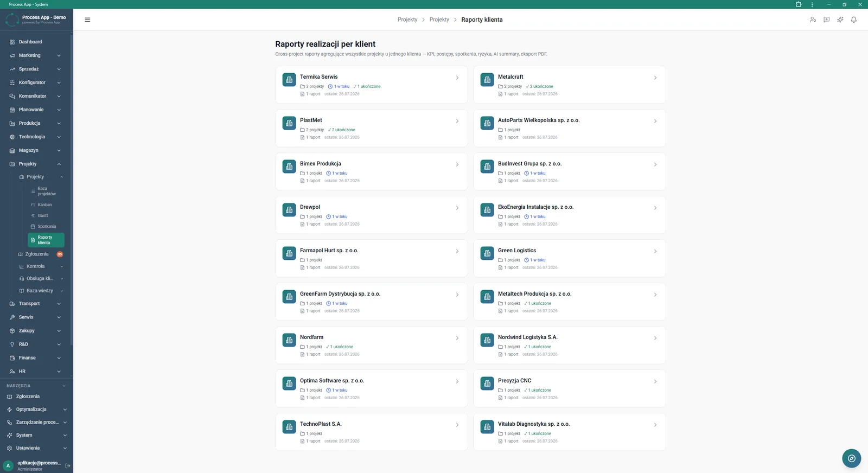Open Baza projektów in sidebar
The width and height of the screenshot is (868, 473).
coord(46,191)
